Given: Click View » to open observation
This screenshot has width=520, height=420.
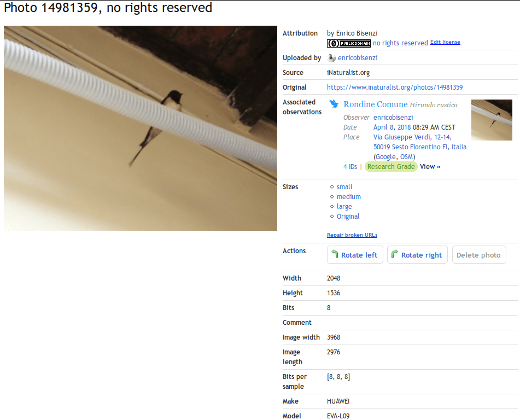Looking at the screenshot, I should 430,167.
